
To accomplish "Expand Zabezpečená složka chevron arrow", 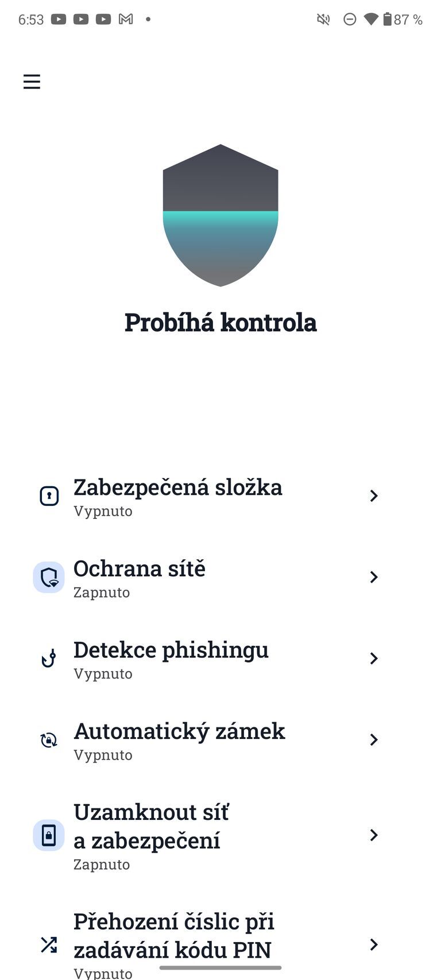I will (x=374, y=496).
